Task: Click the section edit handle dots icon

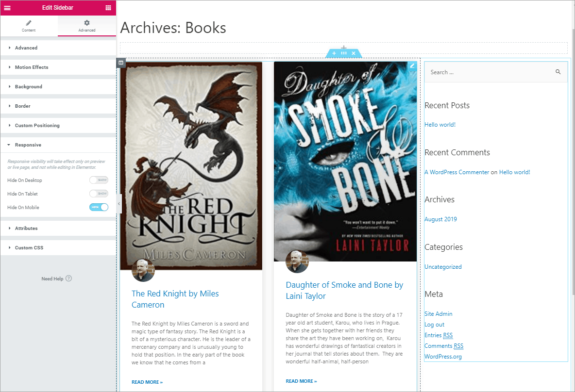Action: click(x=344, y=53)
